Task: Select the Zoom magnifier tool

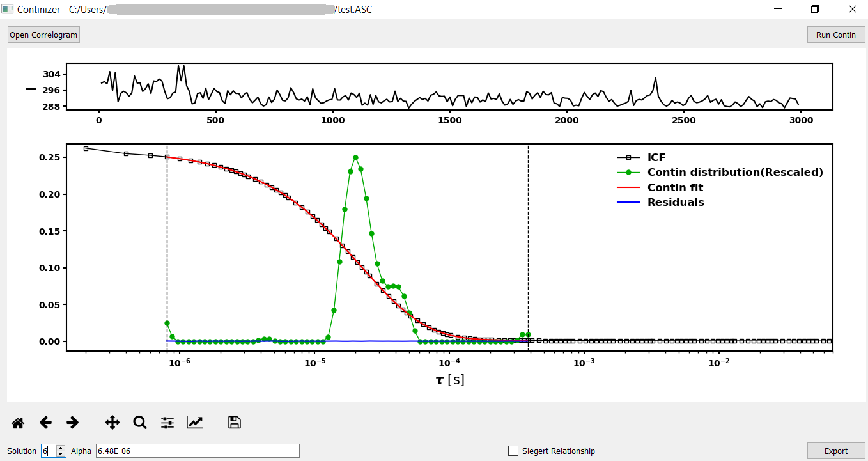Action: pyautogui.click(x=140, y=423)
